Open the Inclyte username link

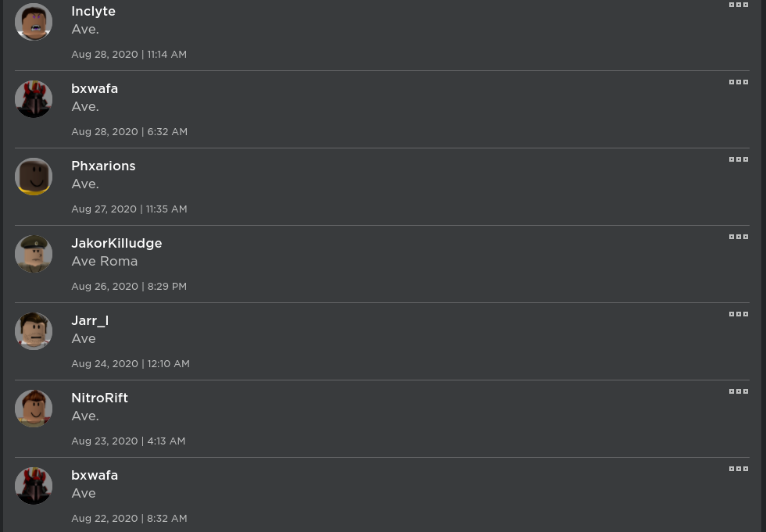[93, 11]
